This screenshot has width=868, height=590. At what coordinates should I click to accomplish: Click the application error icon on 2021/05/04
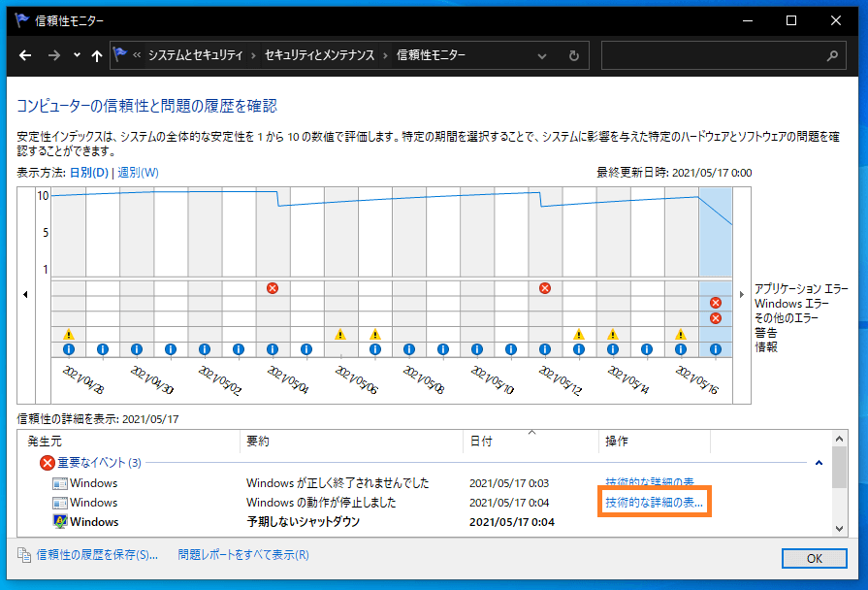273,288
